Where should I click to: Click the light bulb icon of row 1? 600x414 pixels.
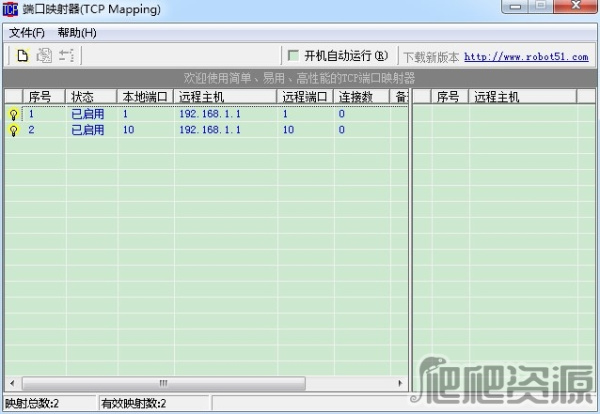coord(13,114)
